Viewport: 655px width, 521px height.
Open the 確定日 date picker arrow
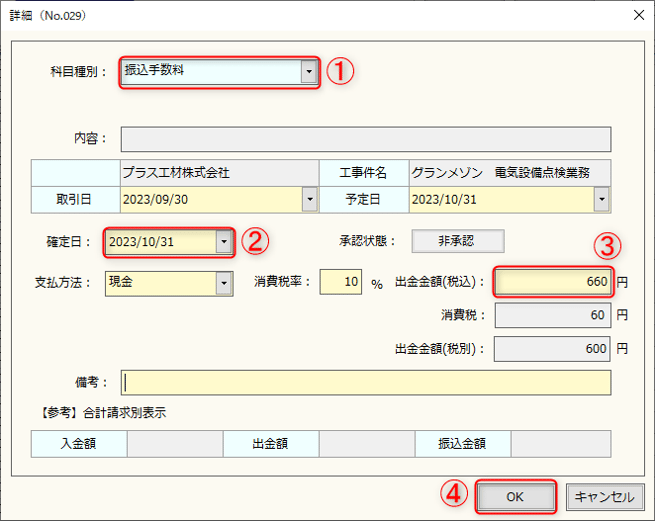(224, 241)
